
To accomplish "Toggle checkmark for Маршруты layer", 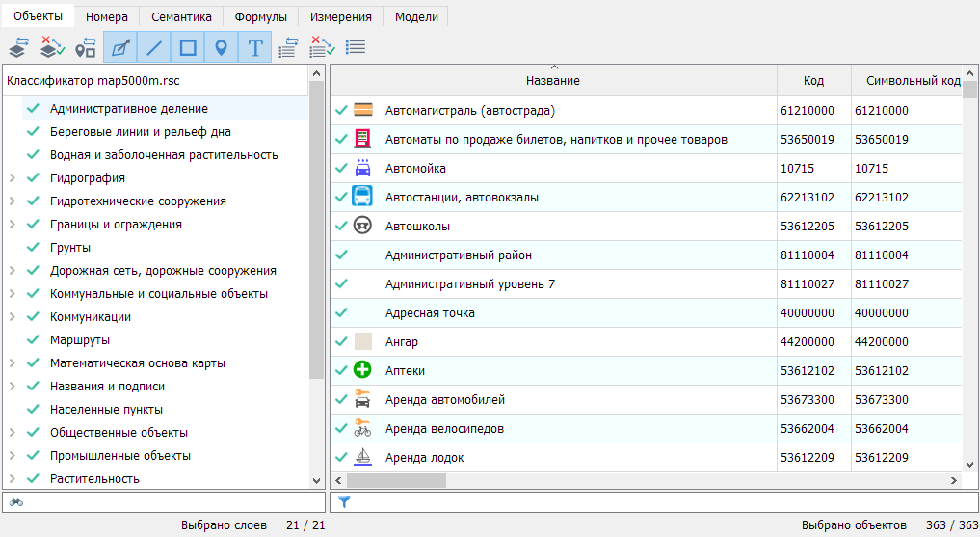I will click(33, 340).
